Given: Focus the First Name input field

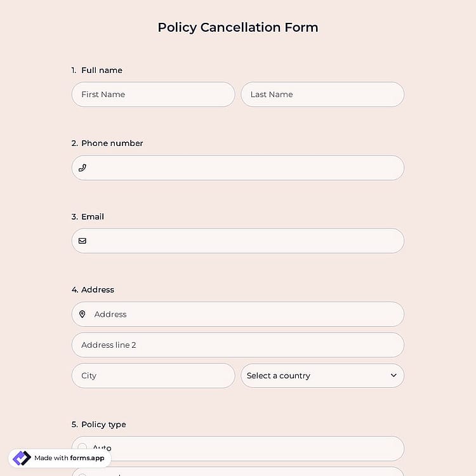Looking at the screenshot, I should coord(154,95).
